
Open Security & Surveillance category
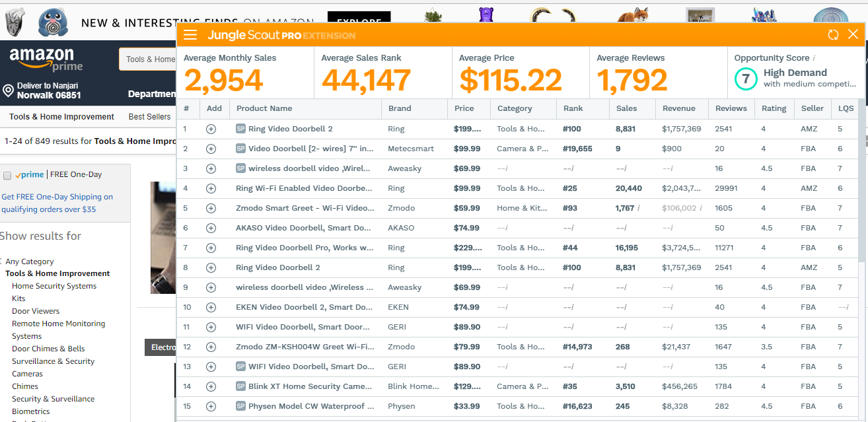pos(53,399)
